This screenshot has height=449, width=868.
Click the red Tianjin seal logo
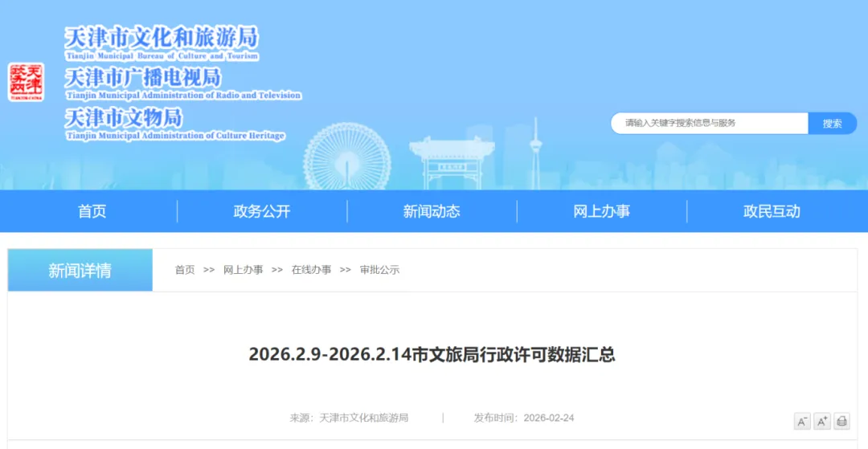(x=26, y=82)
